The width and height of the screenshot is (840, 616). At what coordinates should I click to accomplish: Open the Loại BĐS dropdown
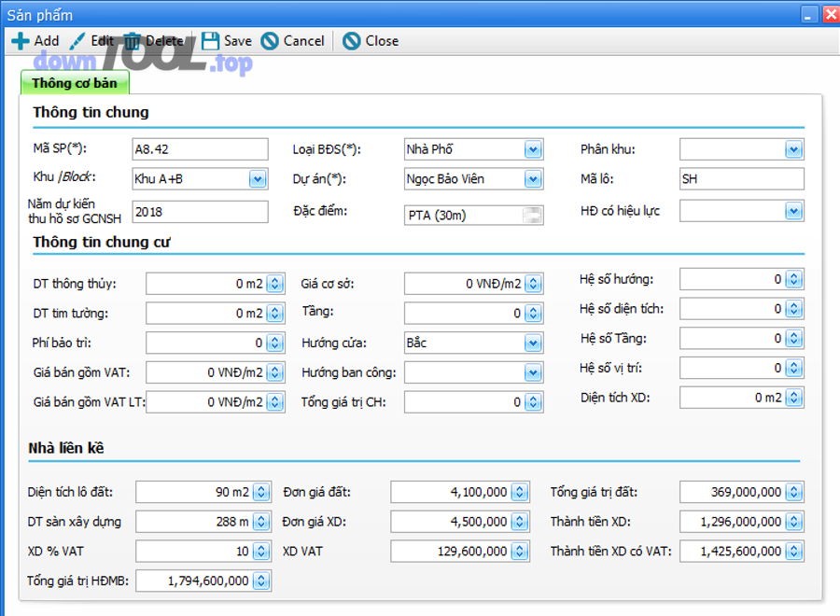coord(531,148)
